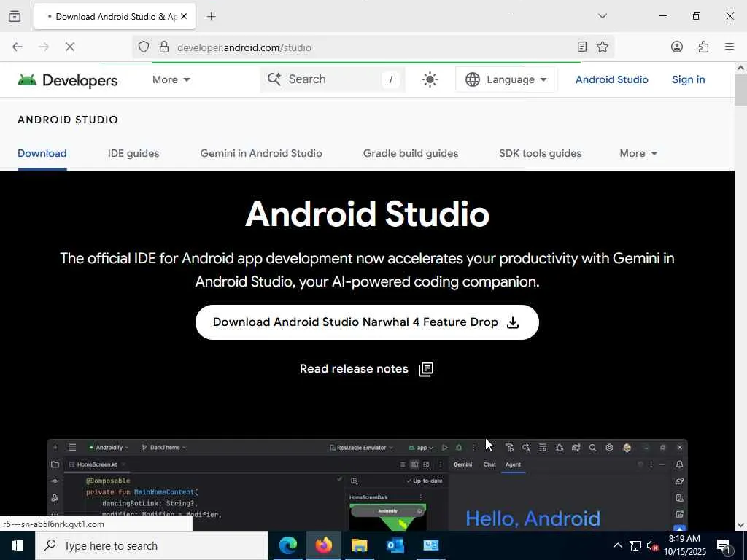
Task: Click the Windows taskbar search box
Action: [152, 545]
